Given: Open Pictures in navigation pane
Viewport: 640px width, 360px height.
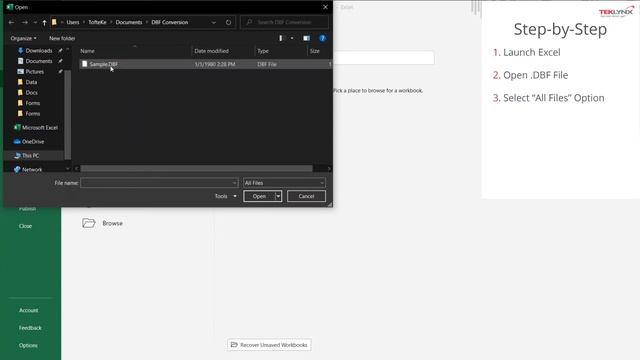Looking at the screenshot, I should 35,72.
